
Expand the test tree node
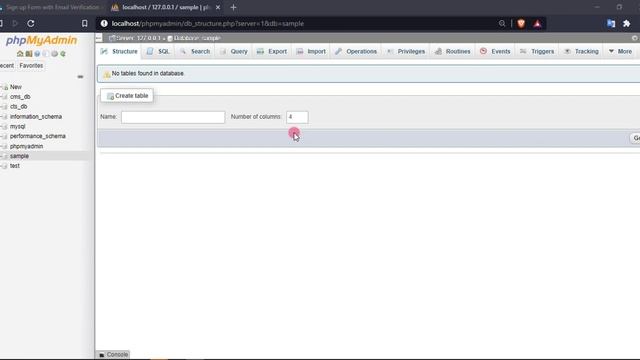point(1,166)
